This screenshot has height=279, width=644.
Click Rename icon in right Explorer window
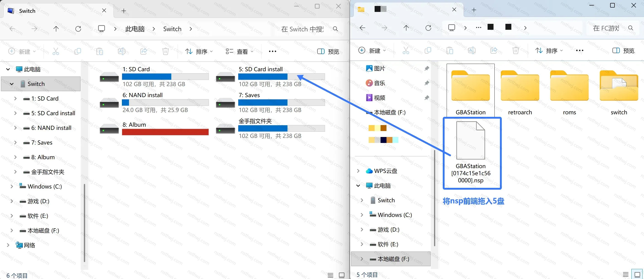[x=472, y=51]
